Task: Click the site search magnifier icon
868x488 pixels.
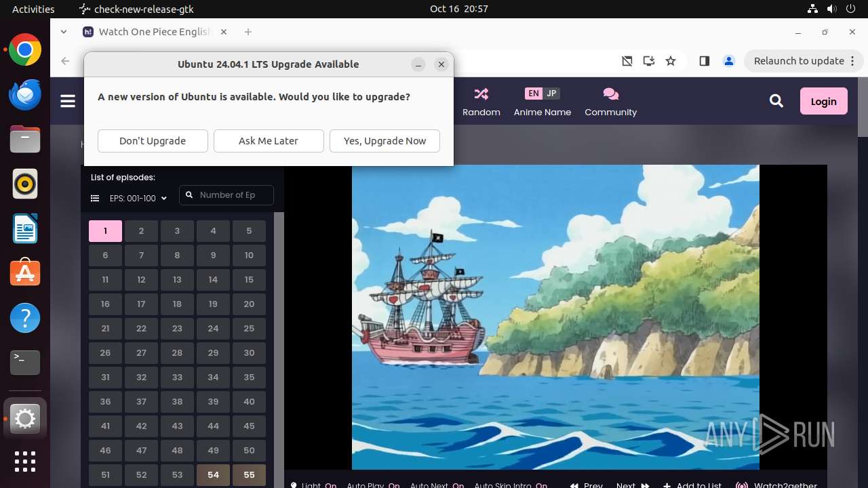Action: 776,101
